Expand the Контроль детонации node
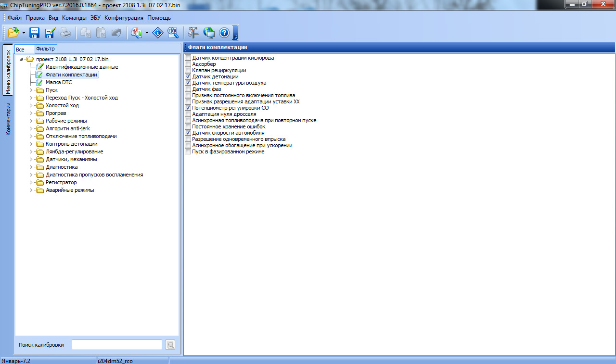Image resolution: width=616 pixels, height=364 pixels. click(x=31, y=144)
